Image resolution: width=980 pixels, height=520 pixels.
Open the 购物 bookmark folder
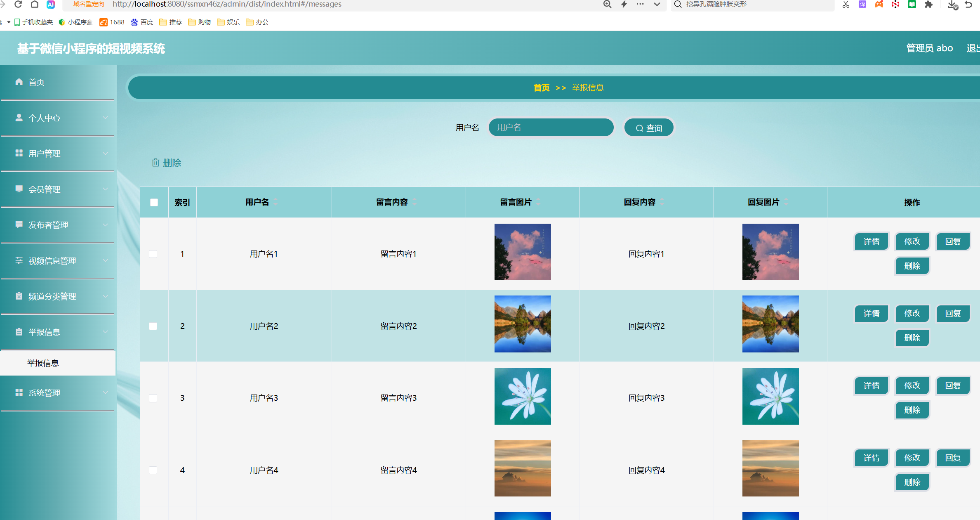point(199,22)
